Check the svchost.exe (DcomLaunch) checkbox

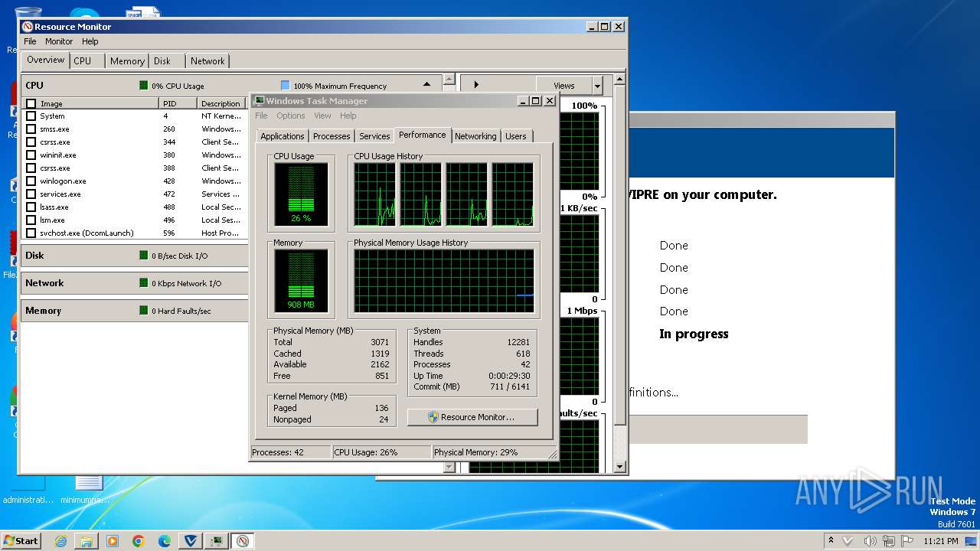pos(31,233)
